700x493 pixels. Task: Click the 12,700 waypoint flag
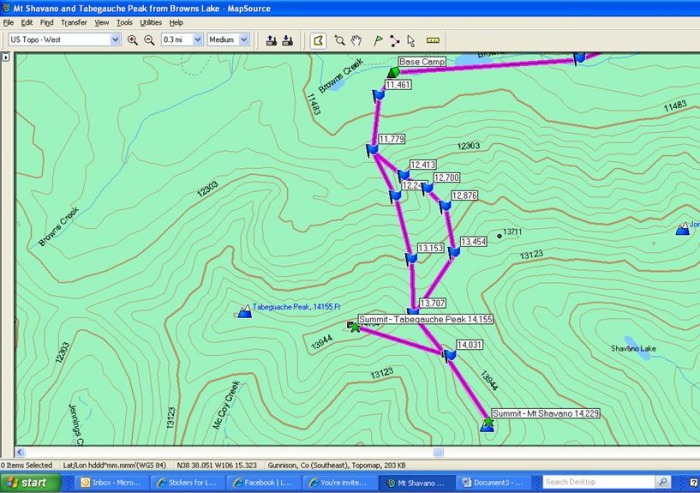tap(427, 188)
